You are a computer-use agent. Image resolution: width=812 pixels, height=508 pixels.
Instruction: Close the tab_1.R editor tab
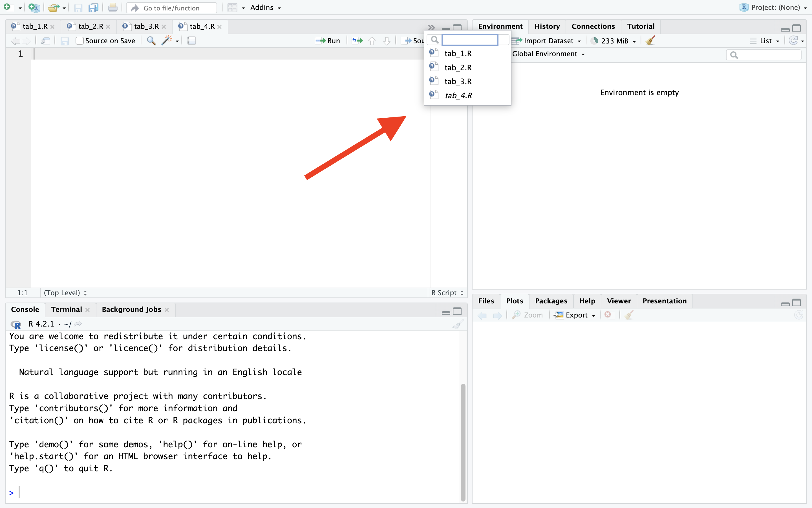tap(52, 27)
